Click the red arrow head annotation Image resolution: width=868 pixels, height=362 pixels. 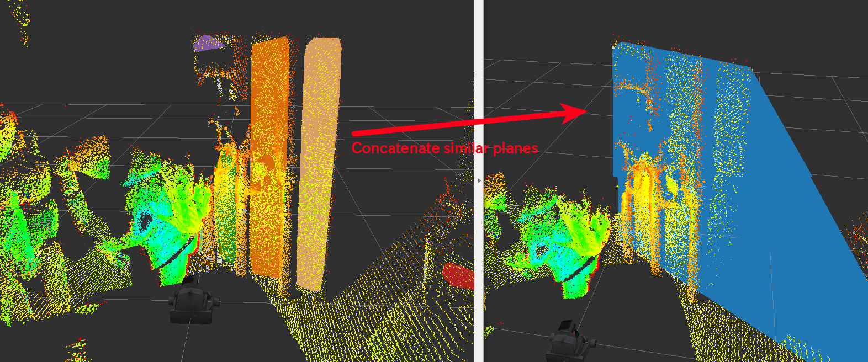574,113
